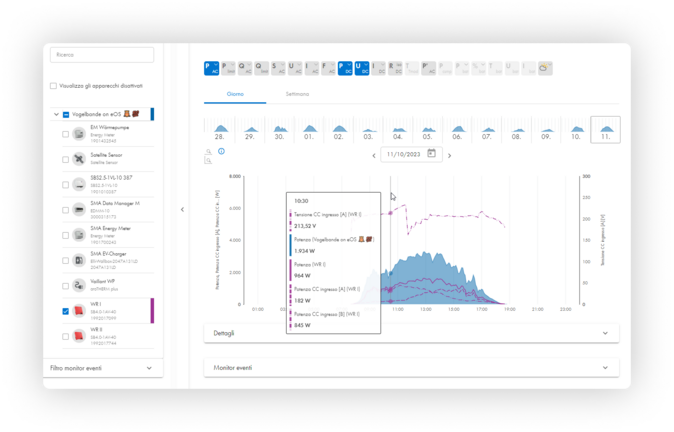This screenshot has width=674, height=432.
Task: Go to previous day with left arrow
Action: [374, 155]
